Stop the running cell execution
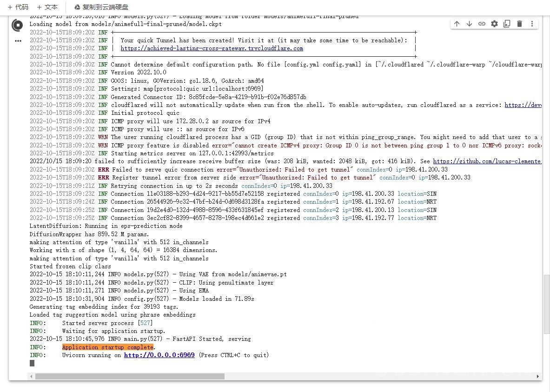The height and width of the screenshot is (392, 550). [x=18, y=25]
